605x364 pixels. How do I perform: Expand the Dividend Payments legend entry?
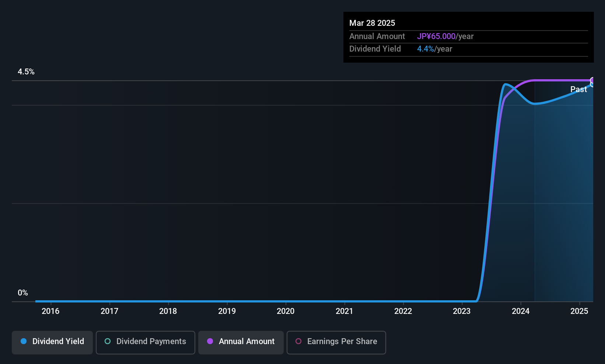145,342
